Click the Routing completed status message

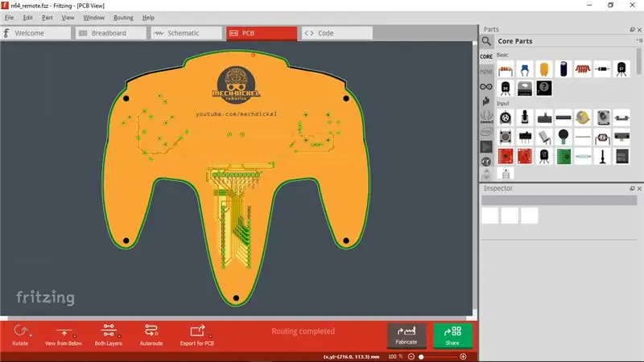click(303, 331)
